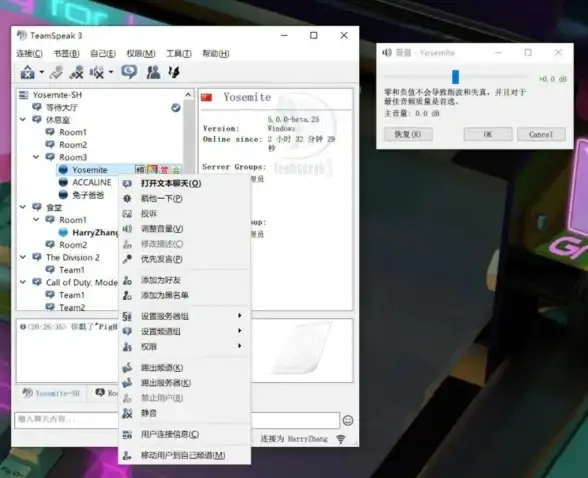
Task: Click the greyed-out pencil user toolbar icon
Action: point(56,72)
